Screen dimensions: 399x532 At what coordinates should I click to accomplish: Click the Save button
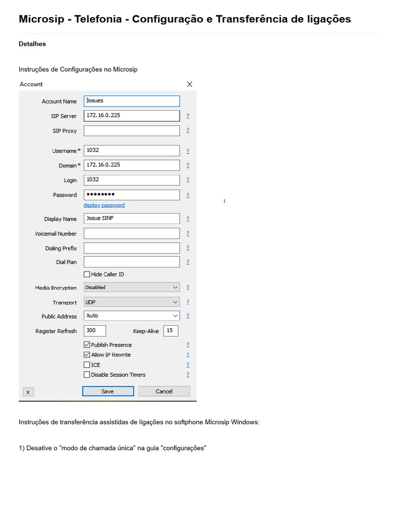108,391
